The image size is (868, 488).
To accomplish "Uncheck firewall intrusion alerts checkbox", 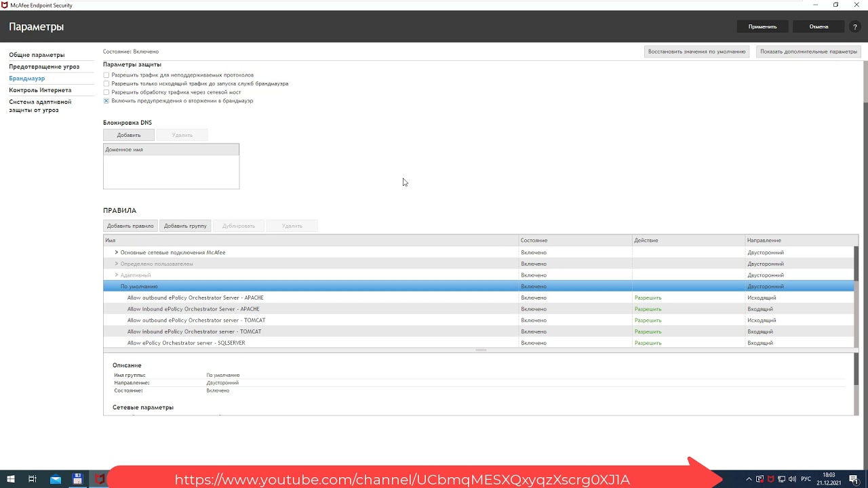I will (106, 101).
